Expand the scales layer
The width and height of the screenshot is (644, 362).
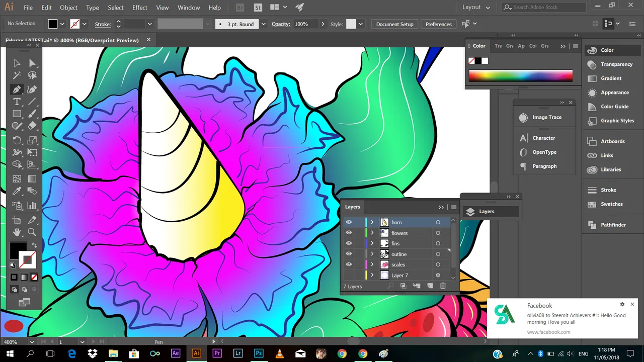(x=372, y=264)
